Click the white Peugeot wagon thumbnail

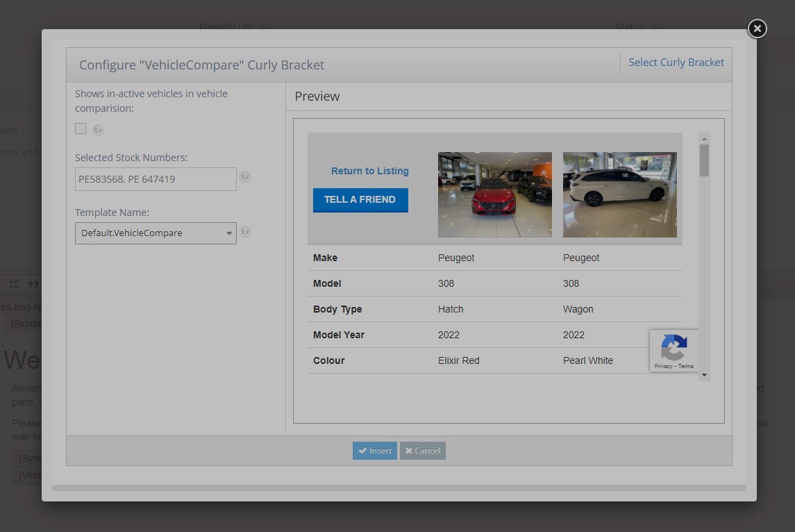pyautogui.click(x=619, y=194)
